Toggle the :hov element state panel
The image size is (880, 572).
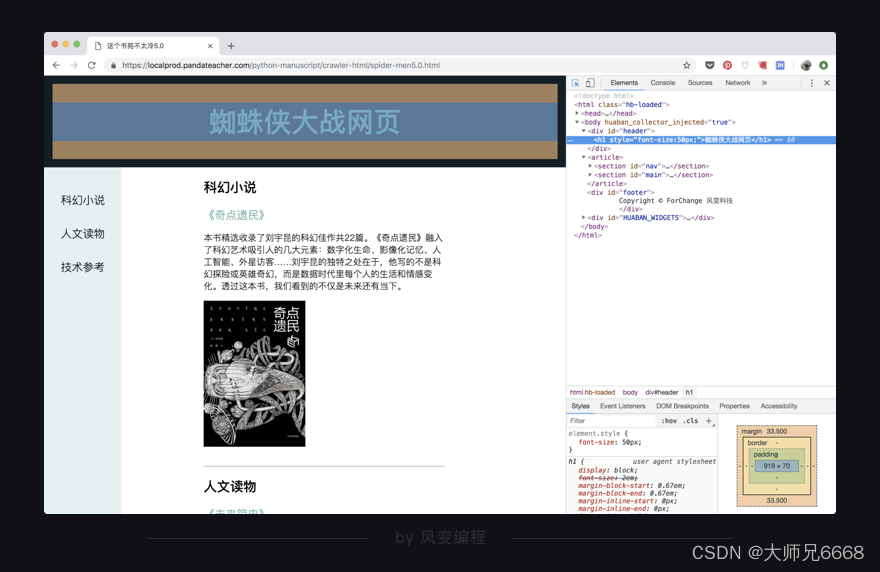tap(668, 420)
